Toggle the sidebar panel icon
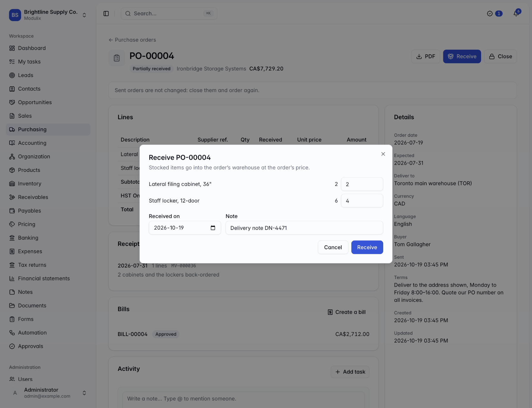Viewport: 532px width, 408px height. (x=106, y=14)
